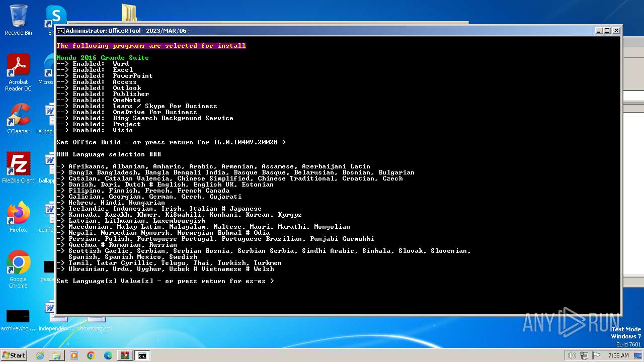Click the 'Enabled: Excel' line
The image size is (644, 362).
[95, 70]
